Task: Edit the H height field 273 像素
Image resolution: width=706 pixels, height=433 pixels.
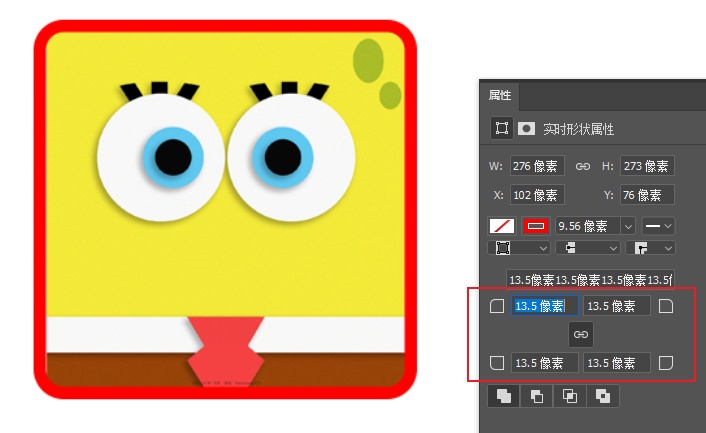Action: point(647,166)
